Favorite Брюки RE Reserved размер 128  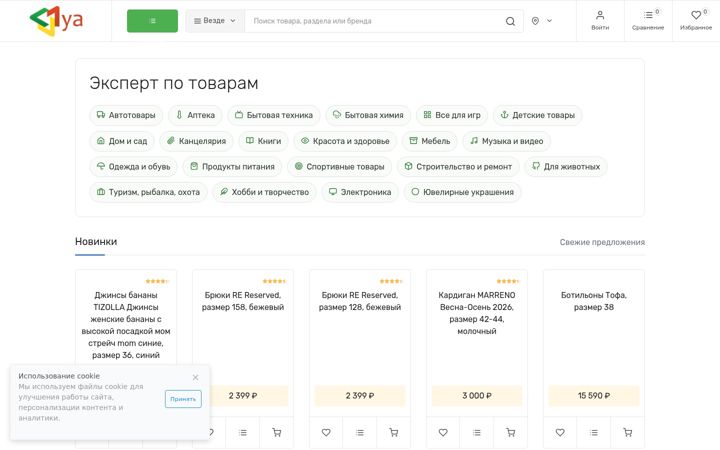pyautogui.click(x=326, y=432)
